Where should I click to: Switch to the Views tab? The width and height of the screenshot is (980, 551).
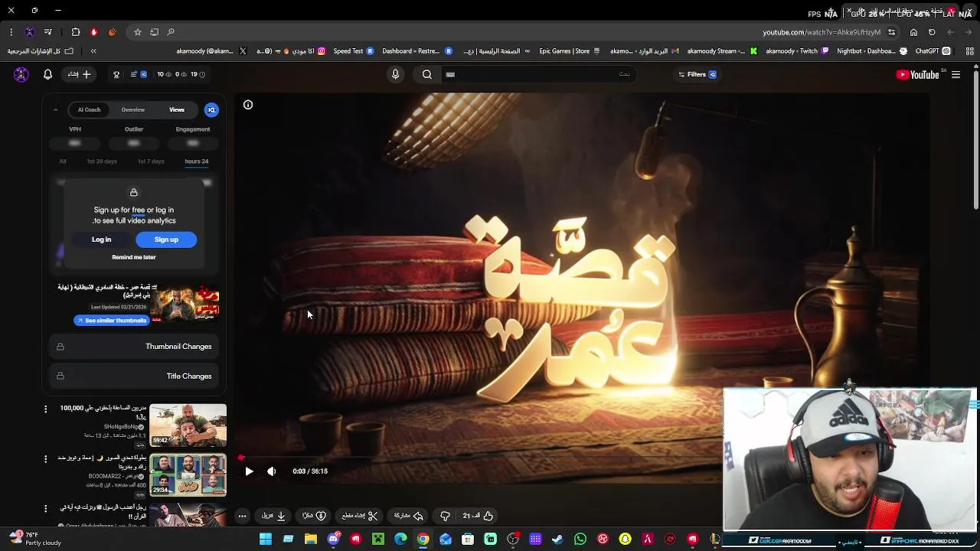click(177, 109)
